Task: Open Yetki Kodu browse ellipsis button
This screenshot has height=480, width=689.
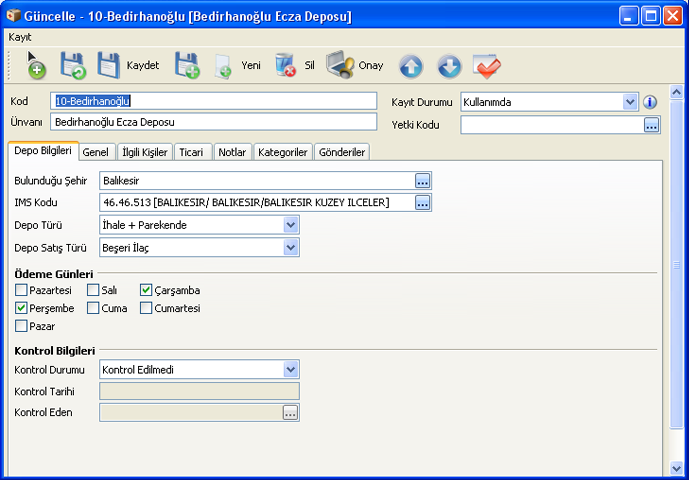Action: coord(651,125)
